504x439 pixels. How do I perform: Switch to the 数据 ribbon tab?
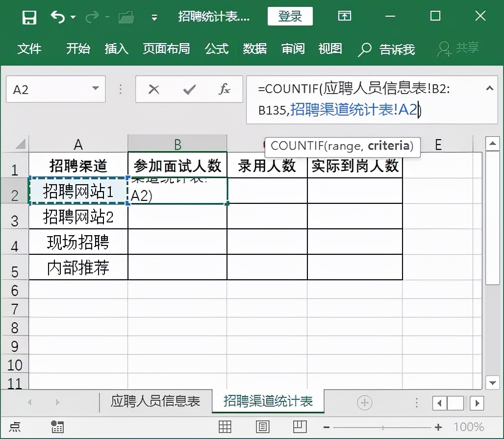(254, 49)
